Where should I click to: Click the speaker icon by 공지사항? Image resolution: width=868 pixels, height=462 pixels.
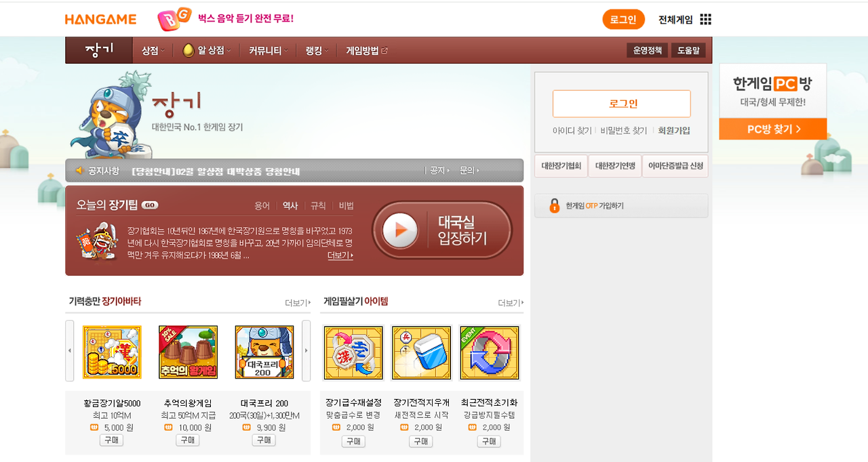pyautogui.click(x=79, y=170)
